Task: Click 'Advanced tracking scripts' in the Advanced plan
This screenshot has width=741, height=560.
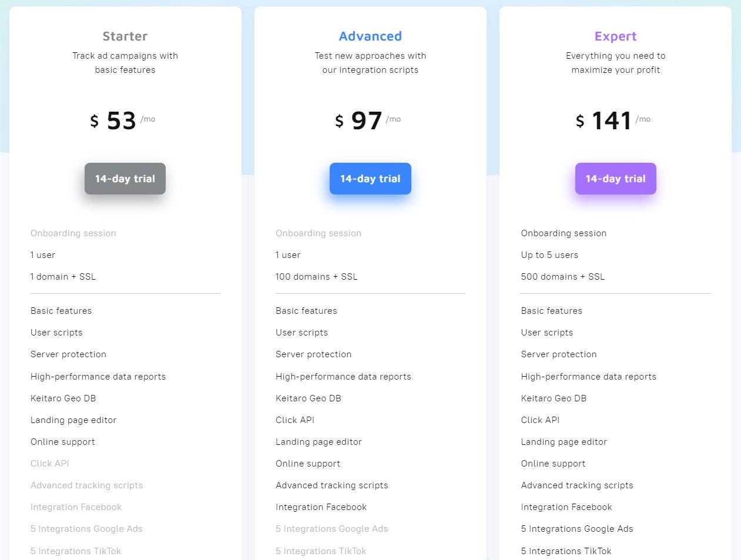Action: coord(332,485)
